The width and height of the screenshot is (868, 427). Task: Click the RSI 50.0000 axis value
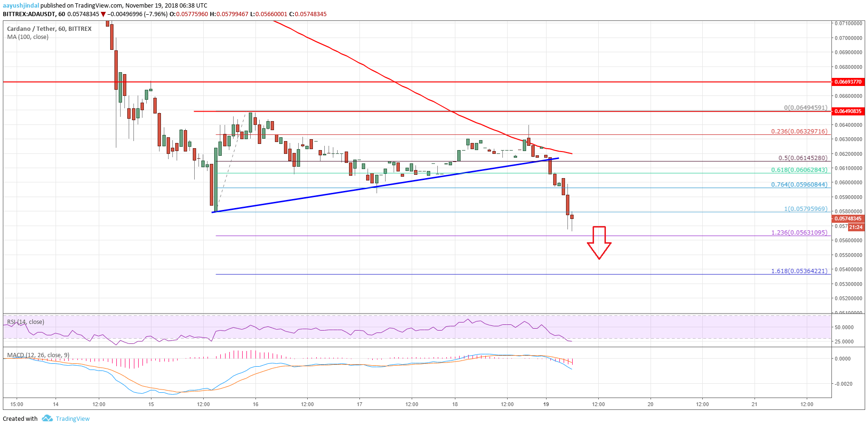pyautogui.click(x=844, y=327)
